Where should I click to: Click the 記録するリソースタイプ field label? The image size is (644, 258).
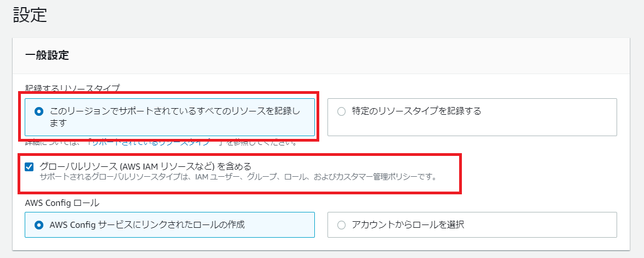(x=72, y=88)
